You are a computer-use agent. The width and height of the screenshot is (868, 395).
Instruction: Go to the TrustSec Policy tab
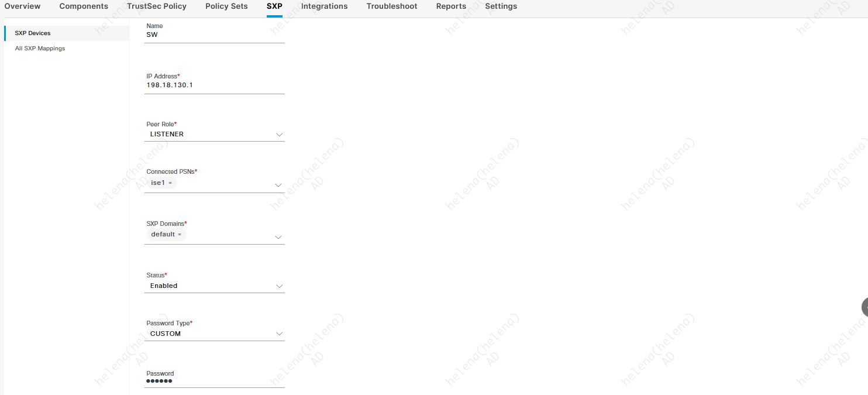pyautogui.click(x=157, y=6)
